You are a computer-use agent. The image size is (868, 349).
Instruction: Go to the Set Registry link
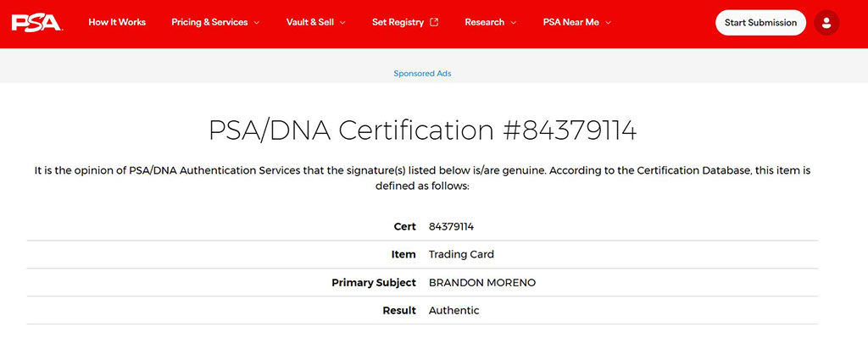[398, 23]
